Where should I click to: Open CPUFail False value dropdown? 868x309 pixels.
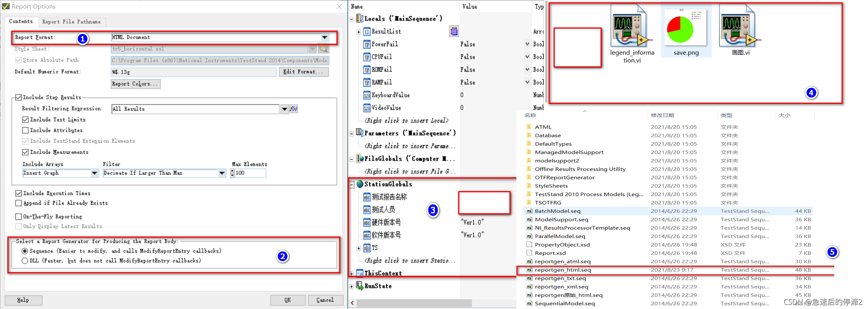coord(527,57)
